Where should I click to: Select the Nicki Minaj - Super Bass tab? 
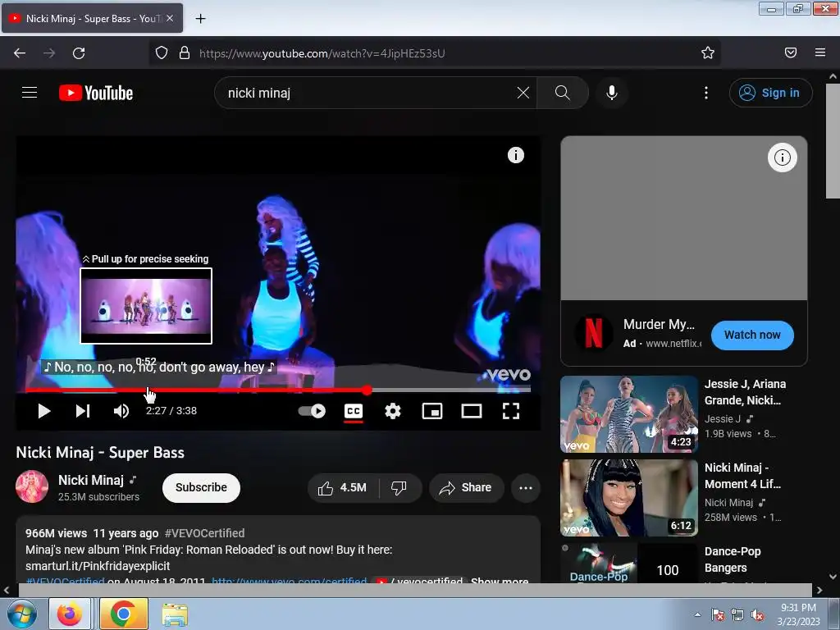tap(92, 19)
